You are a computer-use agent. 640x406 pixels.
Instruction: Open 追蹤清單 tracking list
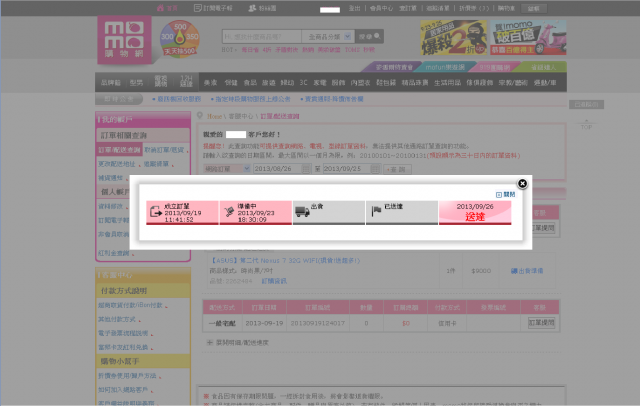coord(438,8)
